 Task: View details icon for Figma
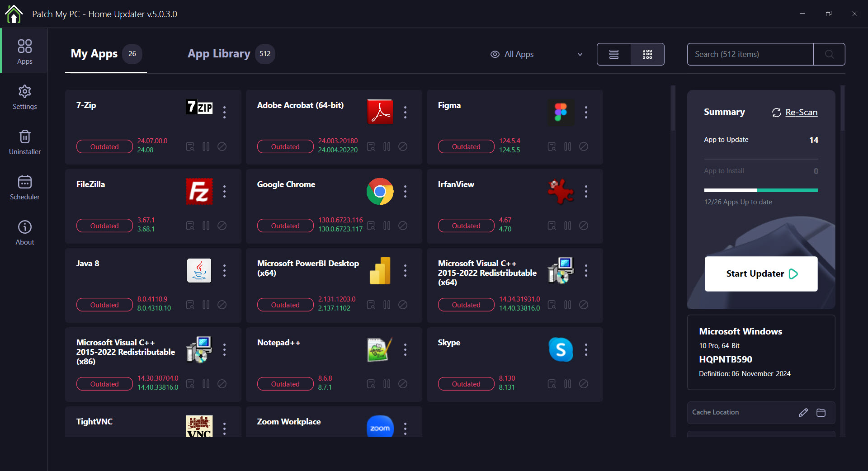click(552, 146)
